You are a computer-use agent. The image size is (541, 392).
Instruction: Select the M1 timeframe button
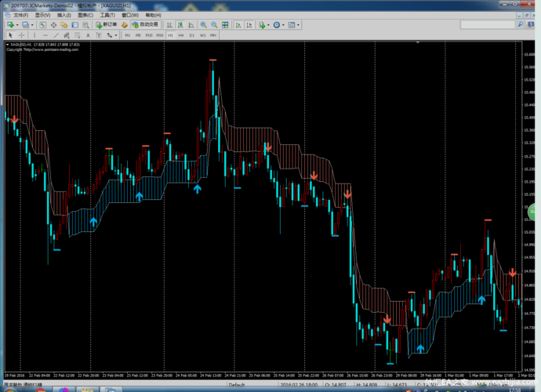[x=127, y=35]
